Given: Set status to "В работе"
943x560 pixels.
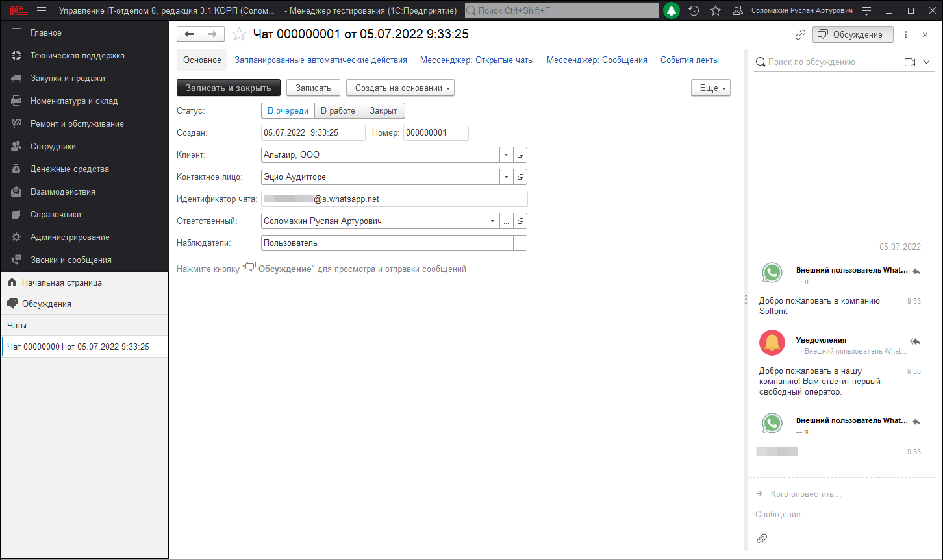Looking at the screenshot, I should pyautogui.click(x=338, y=111).
